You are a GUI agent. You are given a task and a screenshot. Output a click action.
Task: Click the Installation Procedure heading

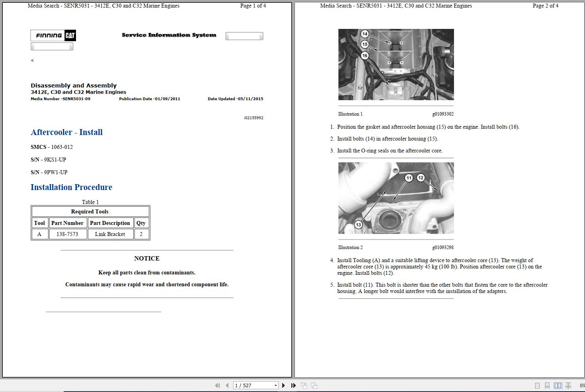(71, 187)
